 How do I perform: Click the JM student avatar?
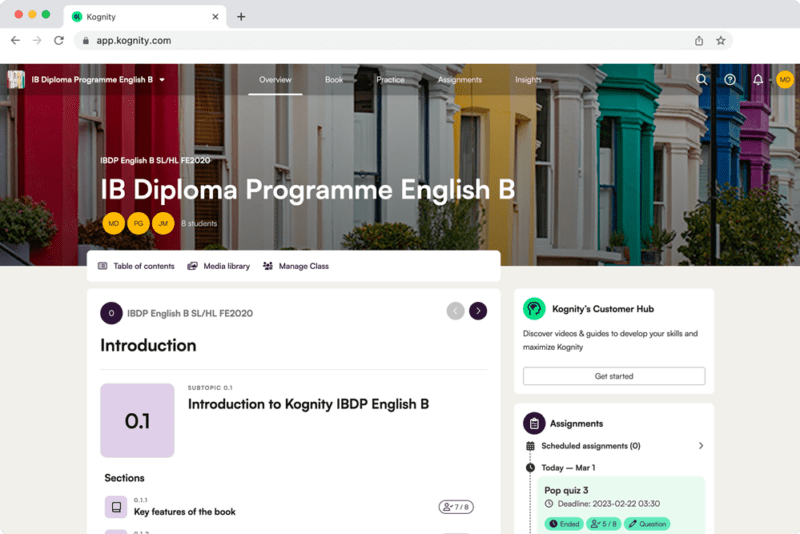point(163,223)
